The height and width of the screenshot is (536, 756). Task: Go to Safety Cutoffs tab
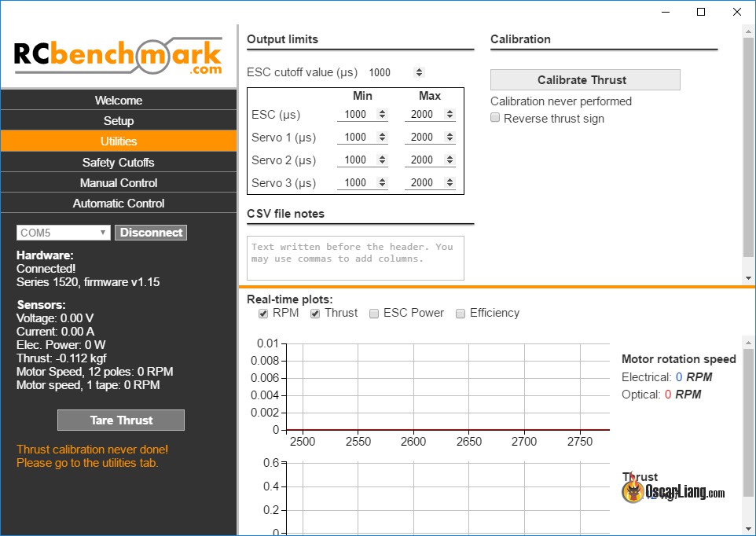click(x=119, y=162)
